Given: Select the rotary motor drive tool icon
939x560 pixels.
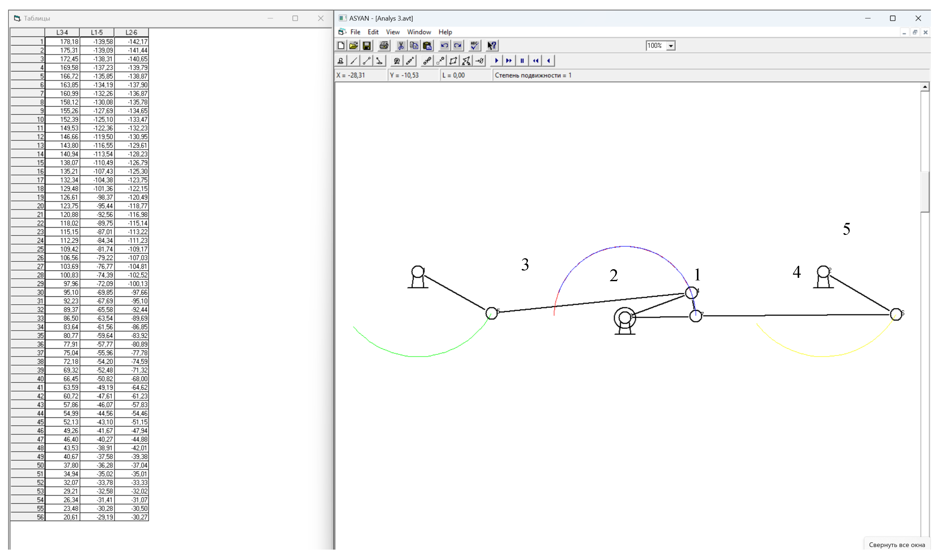Looking at the screenshot, I should point(396,61).
